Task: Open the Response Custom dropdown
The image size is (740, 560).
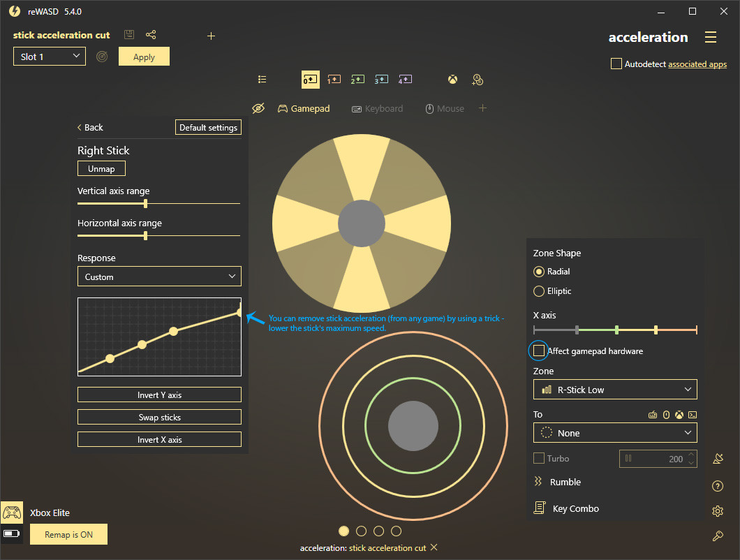Action: click(x=159, y=277)
